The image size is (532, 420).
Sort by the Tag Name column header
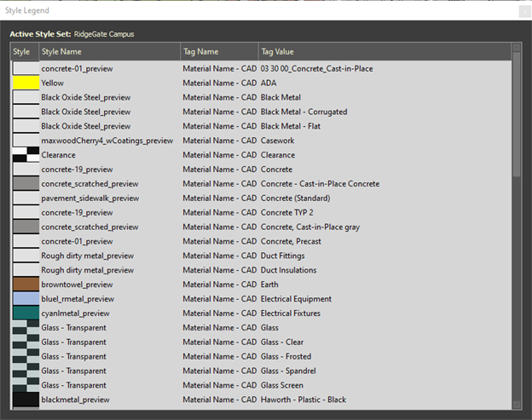point(219,51)
